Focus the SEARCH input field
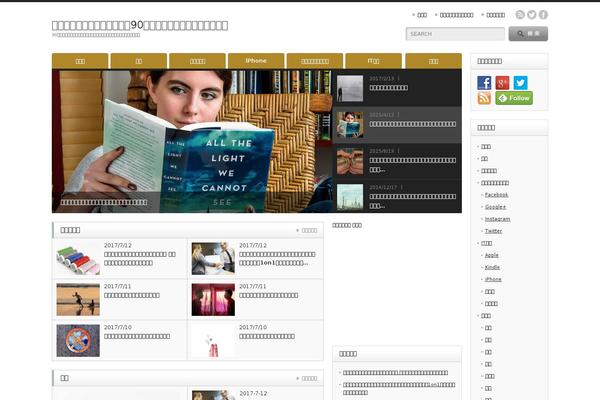The width and height of the screenshot is (600, 400). (x=455, y=34)
